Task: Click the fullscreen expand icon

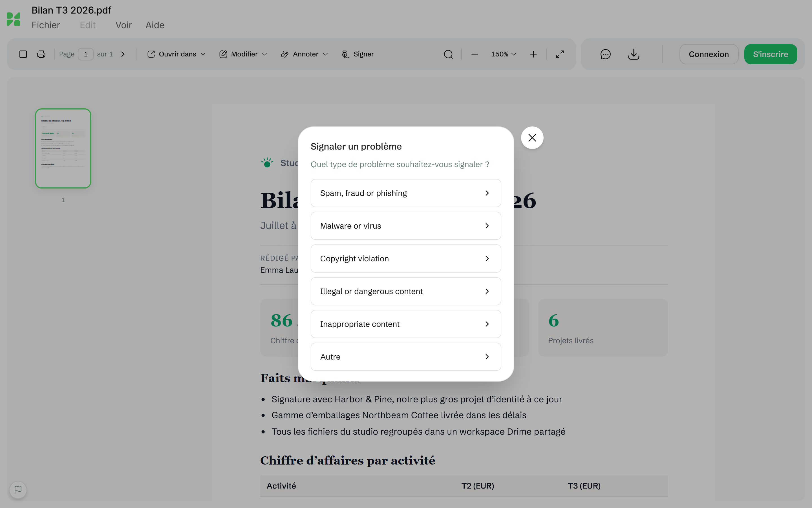Action: tap(560, 54)
